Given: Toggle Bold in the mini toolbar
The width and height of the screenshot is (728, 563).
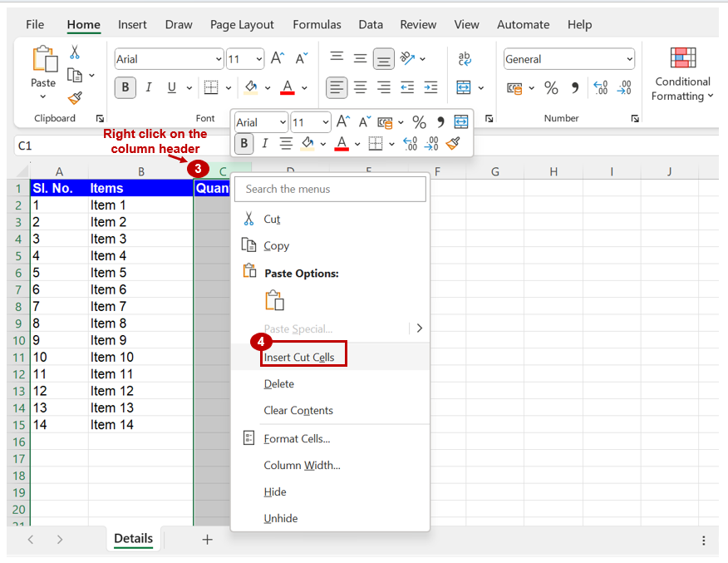Looking at the screenshot, I should 243,144.
